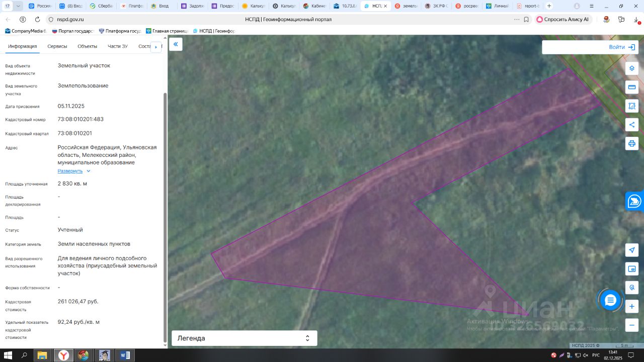Open Windows Start menu
Screen dimensions: 644x362
[8, 355]
